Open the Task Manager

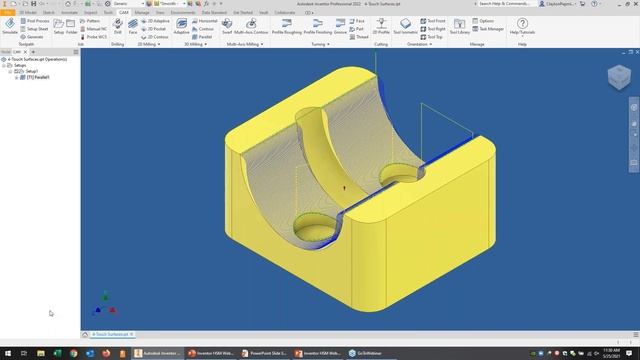point(488,29)
